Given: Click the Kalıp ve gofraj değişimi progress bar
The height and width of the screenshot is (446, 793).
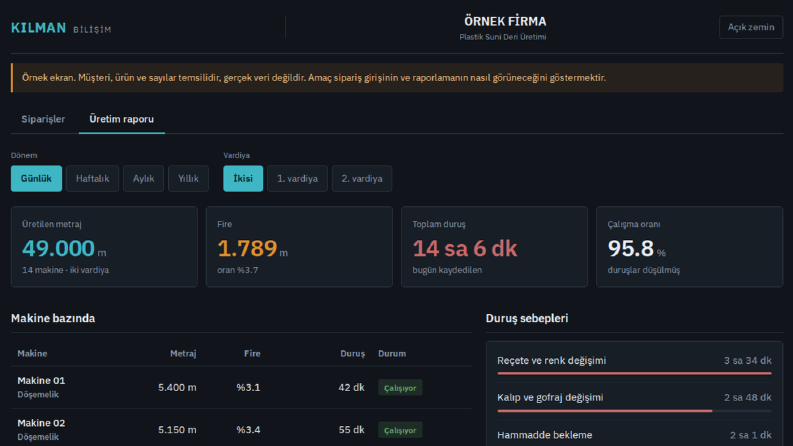Looking at the screenshot, I should point(634,411).
